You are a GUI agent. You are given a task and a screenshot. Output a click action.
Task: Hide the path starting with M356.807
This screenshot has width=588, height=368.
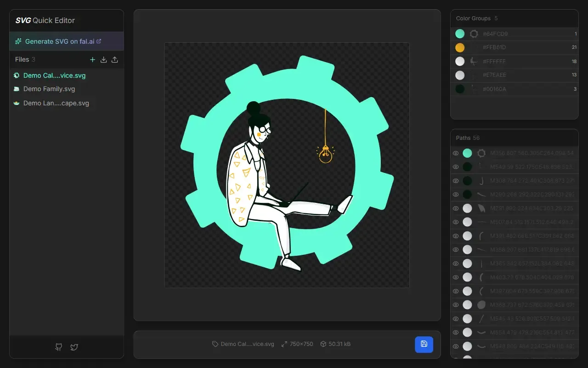(x=456, y=153)
